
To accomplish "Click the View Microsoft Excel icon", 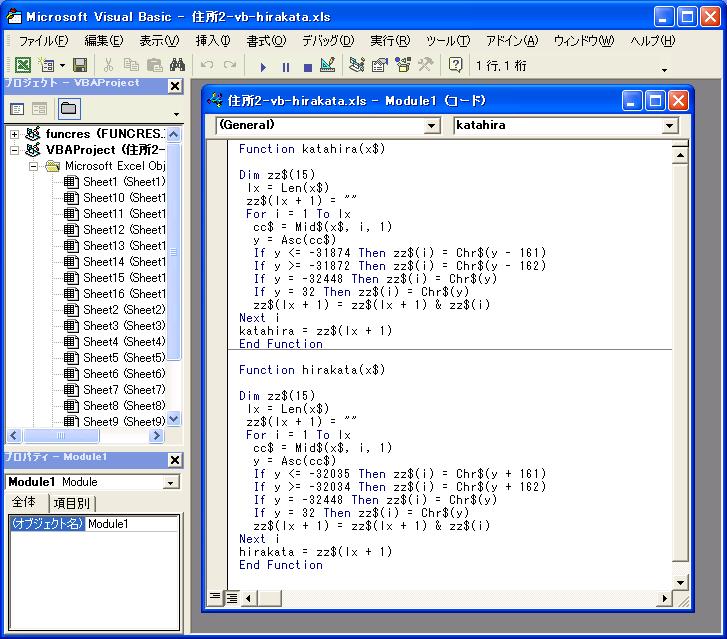I will 23,65.
